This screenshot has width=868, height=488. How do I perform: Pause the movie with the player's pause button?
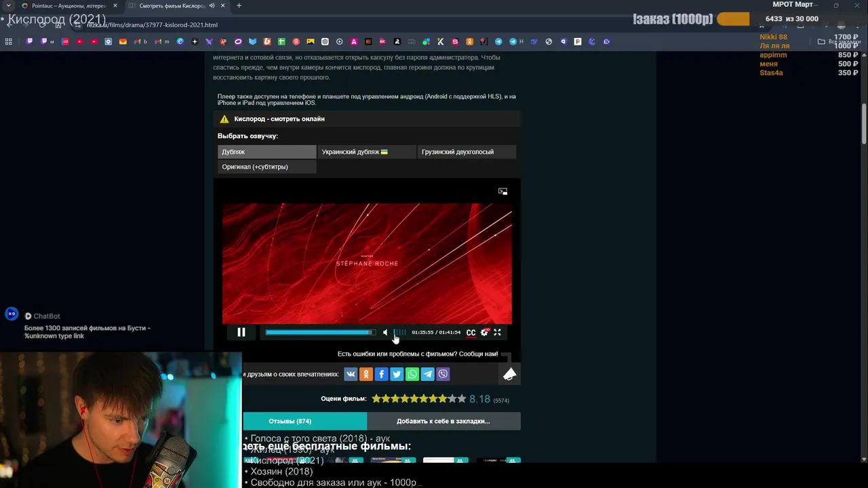[x=241, y=332]
